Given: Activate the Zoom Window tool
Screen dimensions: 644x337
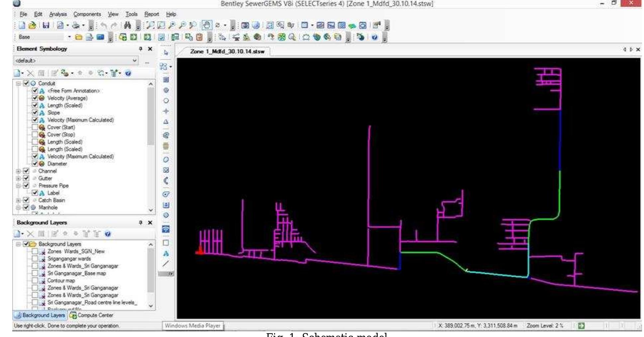Looking at the screenshot, I should (151, 24).
